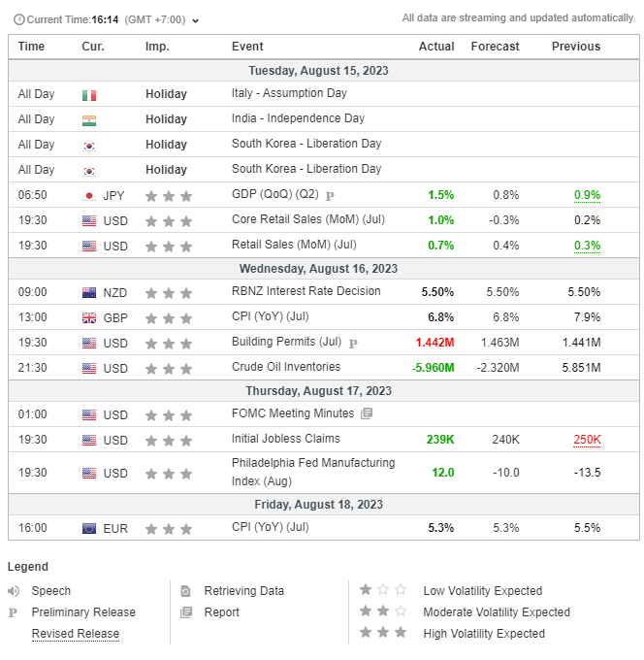This screenshot has height=660, width=644.
Task: Click the forecast value -10.0
Action: coord(506,473)
